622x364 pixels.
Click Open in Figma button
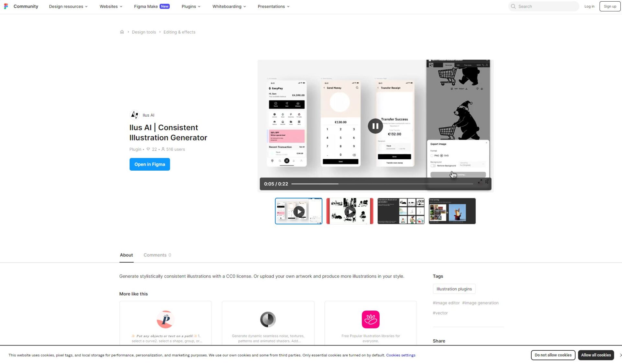pos(150,164)
